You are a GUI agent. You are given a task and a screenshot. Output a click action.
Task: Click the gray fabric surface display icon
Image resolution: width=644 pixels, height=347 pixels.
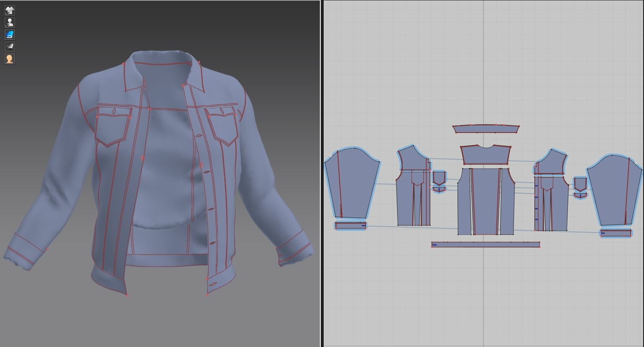tap(10, 46)
